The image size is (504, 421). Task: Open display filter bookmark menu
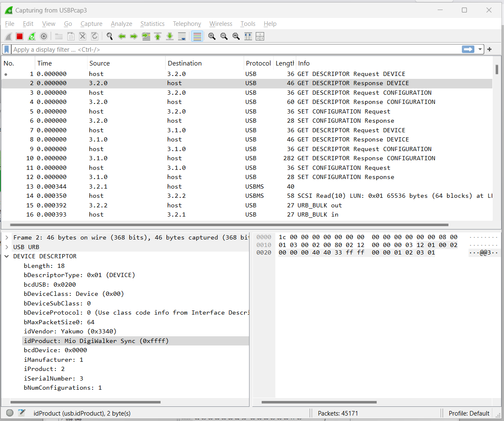point(7,49)
